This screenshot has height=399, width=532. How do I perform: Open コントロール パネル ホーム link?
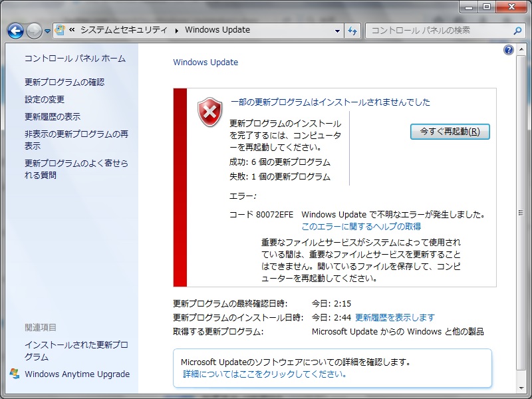pos(75,59)
